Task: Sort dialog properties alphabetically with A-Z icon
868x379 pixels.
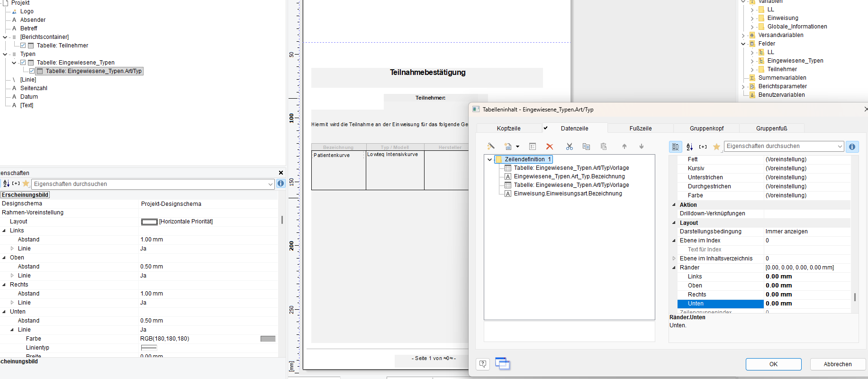Action: (689, 147)
